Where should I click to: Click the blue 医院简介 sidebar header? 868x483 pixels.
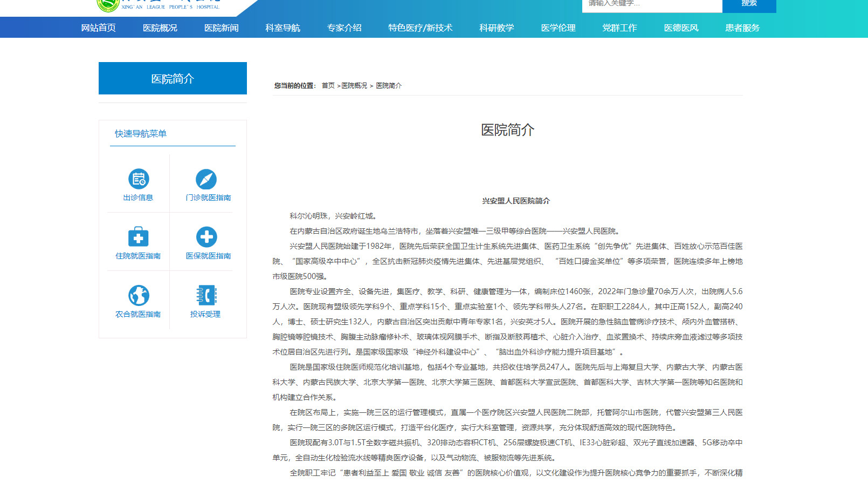pos(173,78)
